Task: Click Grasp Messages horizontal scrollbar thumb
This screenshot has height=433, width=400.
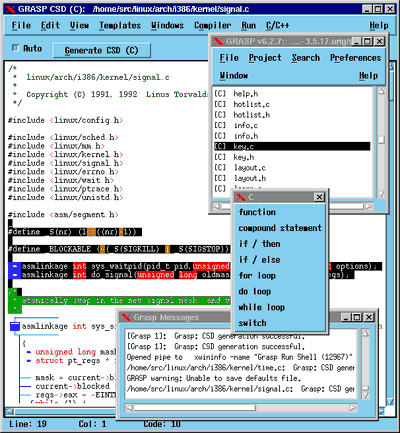Action: (195, 408)
